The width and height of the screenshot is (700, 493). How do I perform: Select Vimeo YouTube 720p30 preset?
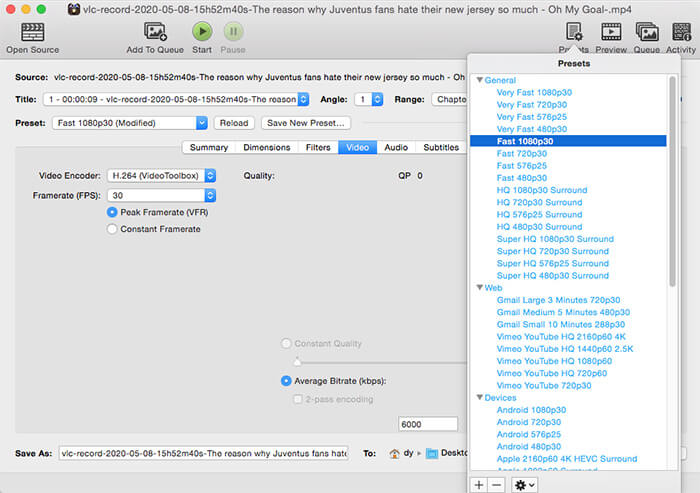pyautogui.click(x=544, y=385)
